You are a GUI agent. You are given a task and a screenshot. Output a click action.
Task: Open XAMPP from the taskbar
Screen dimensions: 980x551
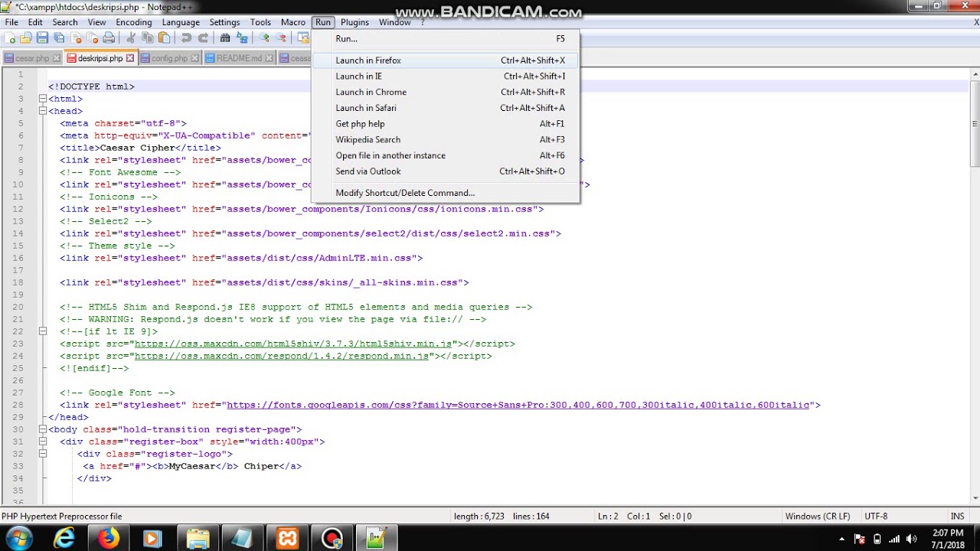click(x=288, y=538)
